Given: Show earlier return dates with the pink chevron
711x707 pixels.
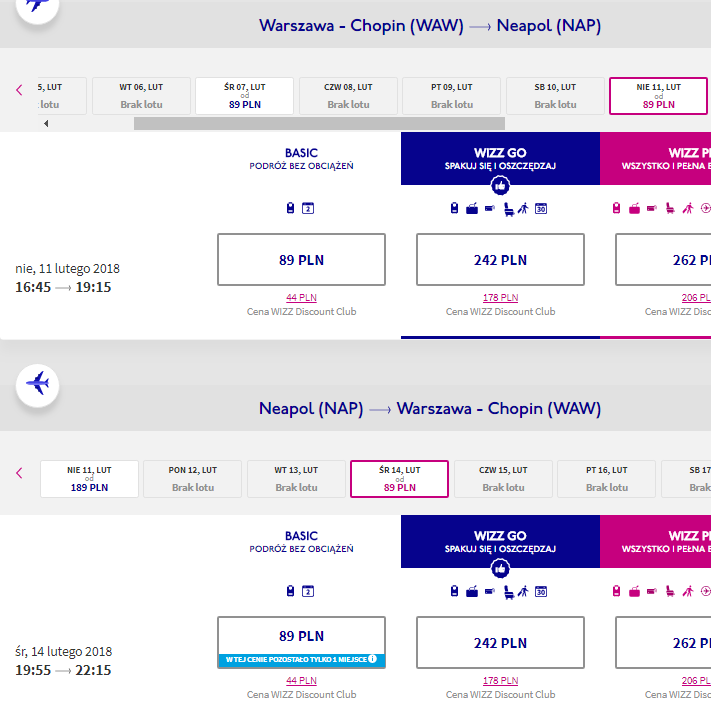Looking at the screenshot, I should [19, 473].
